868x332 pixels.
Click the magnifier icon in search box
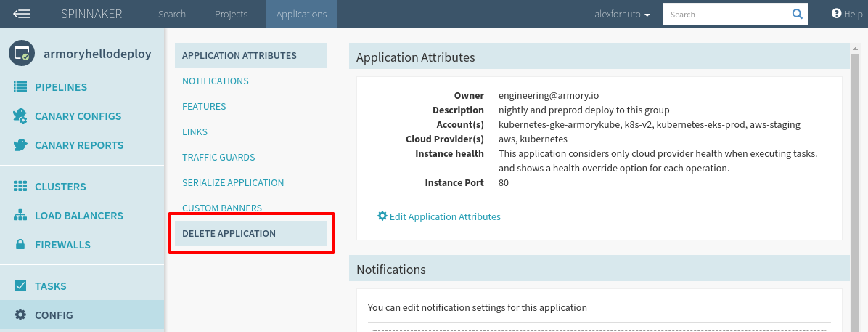(x=797, y=14)
